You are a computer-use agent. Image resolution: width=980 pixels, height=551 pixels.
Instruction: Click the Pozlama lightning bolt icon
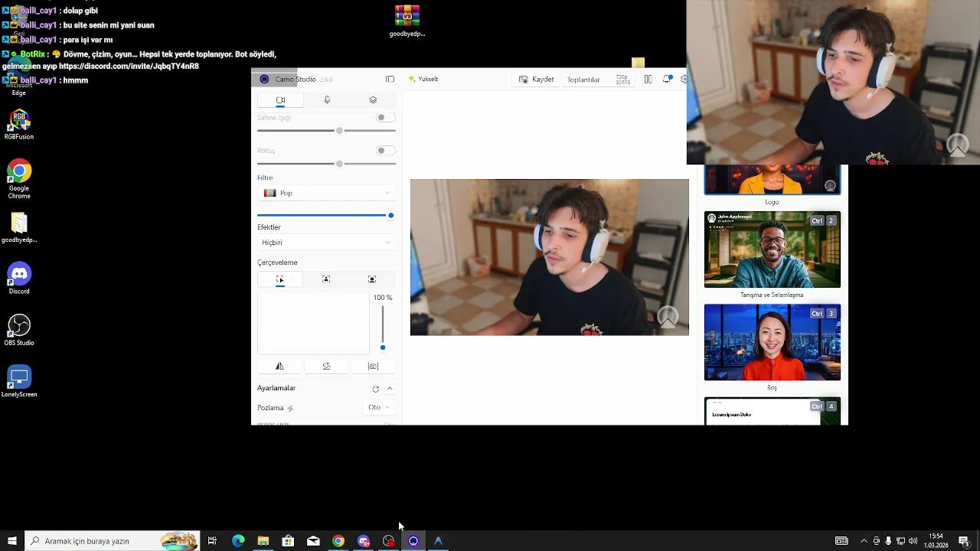tap(290, 408)
